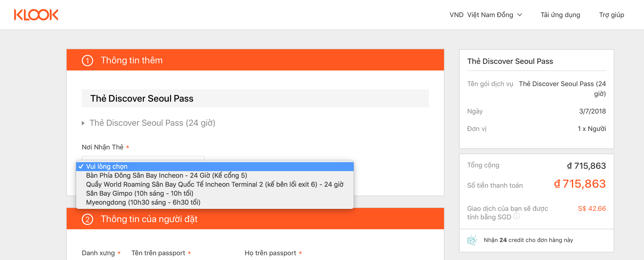Select Quầy World Roaming Terminal 2 option
Screen dimensions: 644x260
tap(214, 184)
